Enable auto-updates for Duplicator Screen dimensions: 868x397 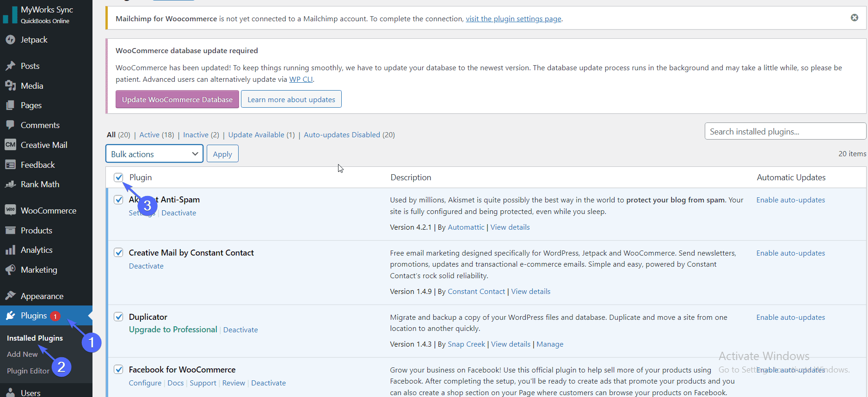[x=791, y=317]
